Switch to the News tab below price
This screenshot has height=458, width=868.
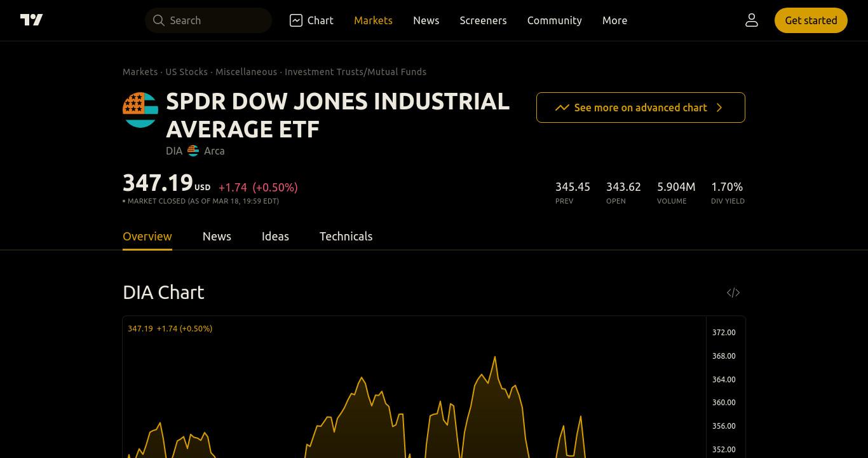click(217, 236)
